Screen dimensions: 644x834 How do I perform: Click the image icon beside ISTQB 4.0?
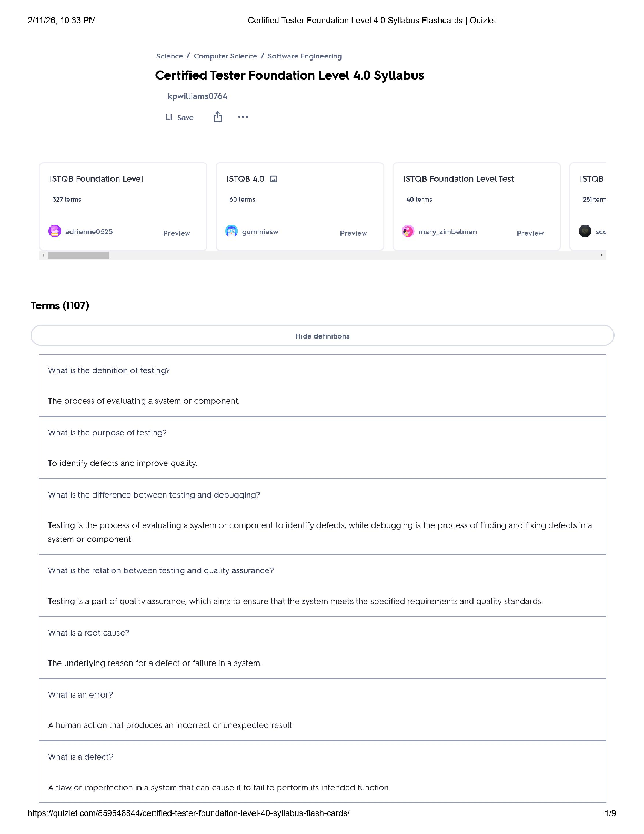[x=274, y=179]
